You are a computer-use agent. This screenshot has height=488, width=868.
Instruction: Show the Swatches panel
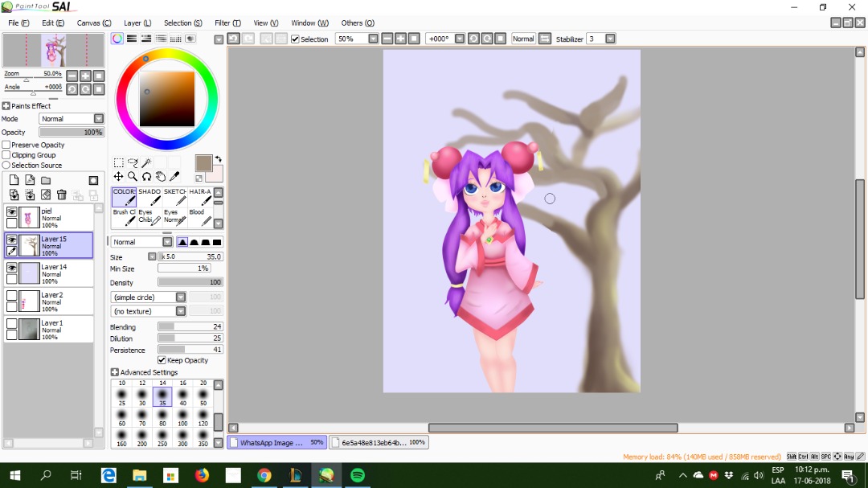click(175, 39)
